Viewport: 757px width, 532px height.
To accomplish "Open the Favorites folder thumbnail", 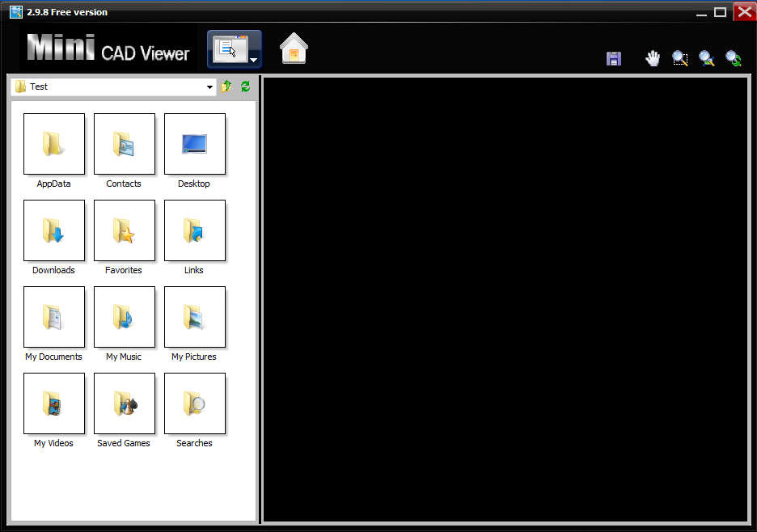I will coord(125,230).
